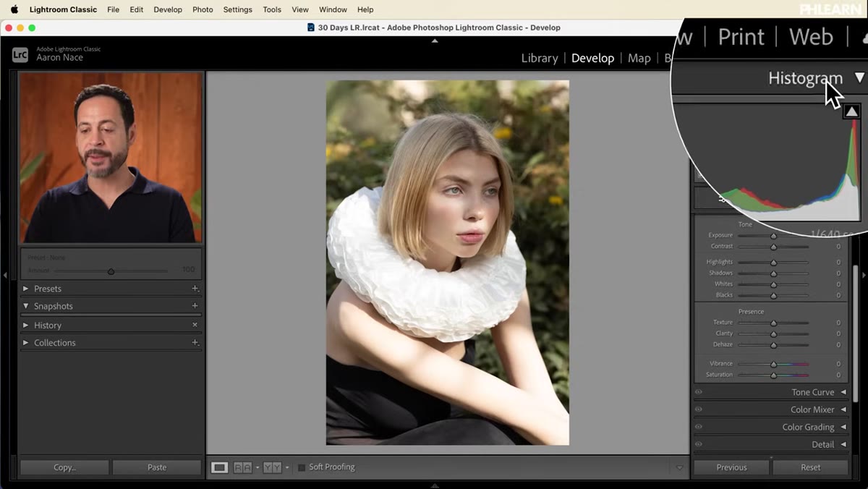Click the Shadows slider handle

(773, 273)
